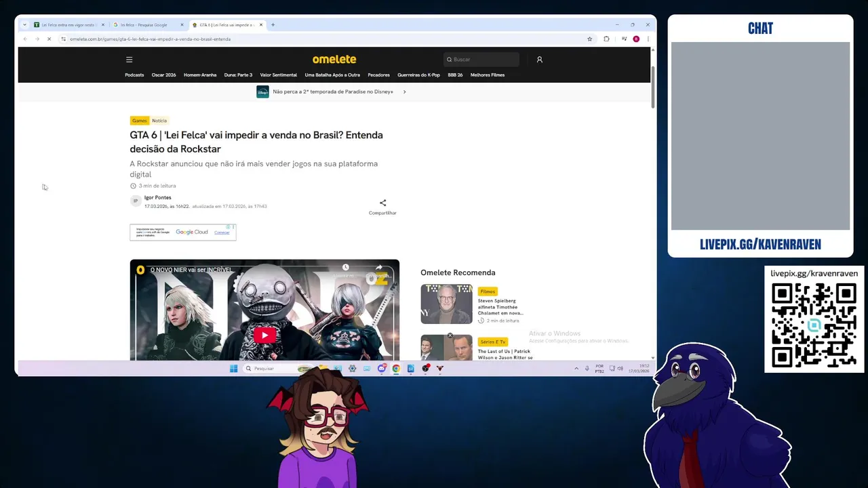The height and width of the screenshot is (488, 868).
Task: Click the video watch later clock icon
Action: pos(345,268)
